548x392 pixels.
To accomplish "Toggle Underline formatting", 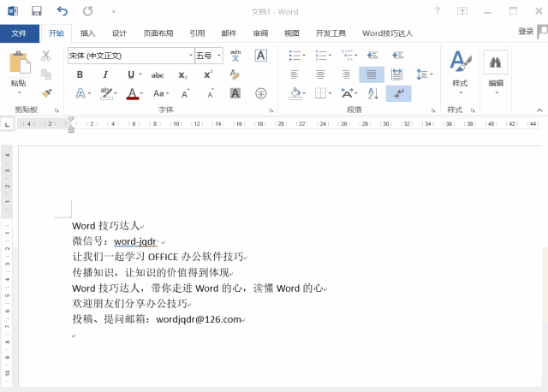I will click(x=131, y=74).
